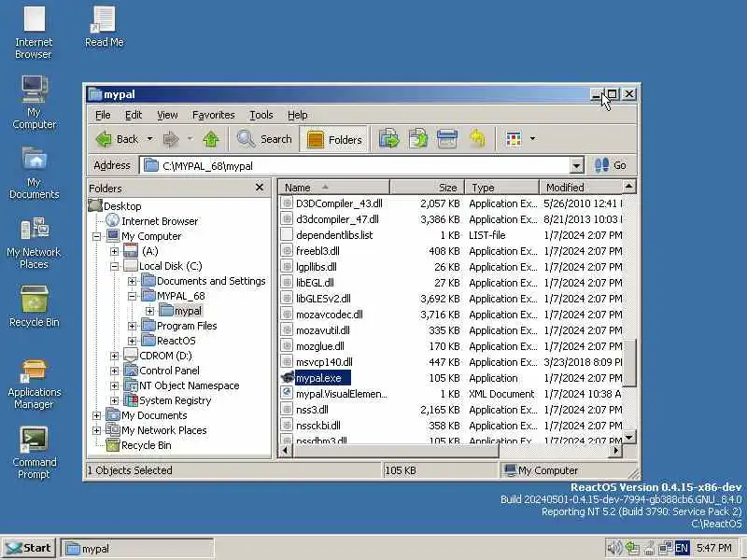The width and height of the screenshot is (747, 560).
Task: Click the horizontal scrollbar right arrow
Action: tap(616, 450)
